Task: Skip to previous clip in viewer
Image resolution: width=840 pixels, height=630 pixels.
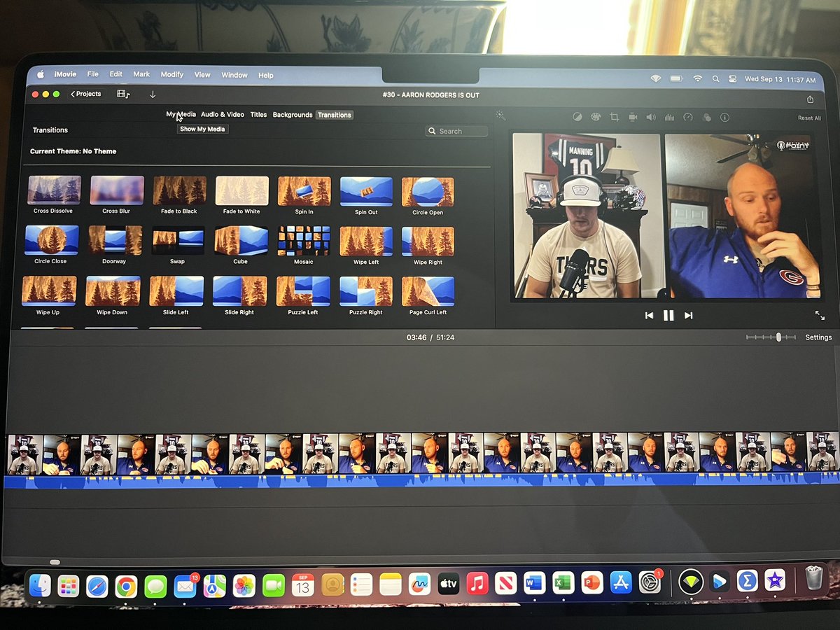Action: [649, 316]
